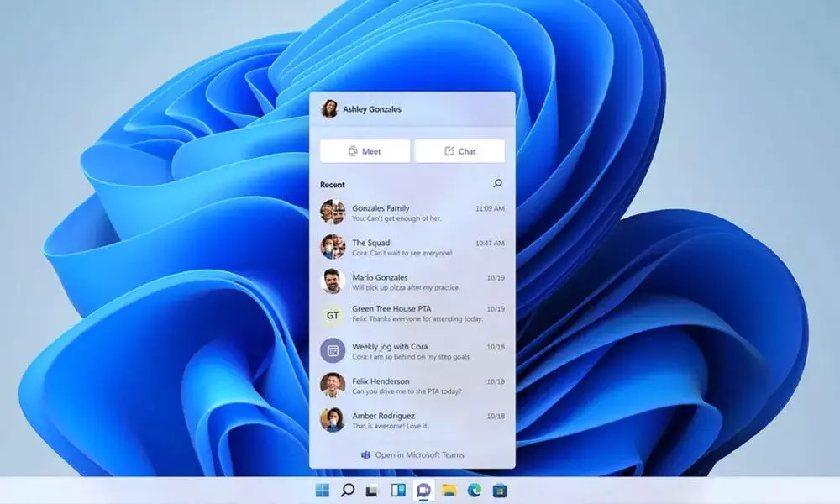Image resolution: width=840 pixels, height=504 pixels.
Task: Open Search from the taskbar
Action: click(x=348, y=491)
